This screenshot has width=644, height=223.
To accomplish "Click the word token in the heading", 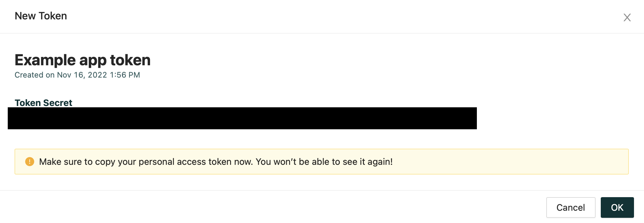I will [x=130, y=60].
